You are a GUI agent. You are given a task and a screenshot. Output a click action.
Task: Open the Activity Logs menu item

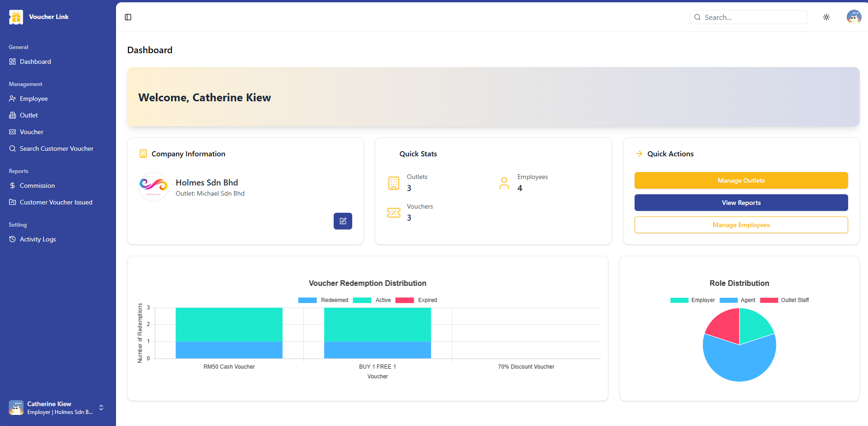pyautogui.click(x=37, y=239)
